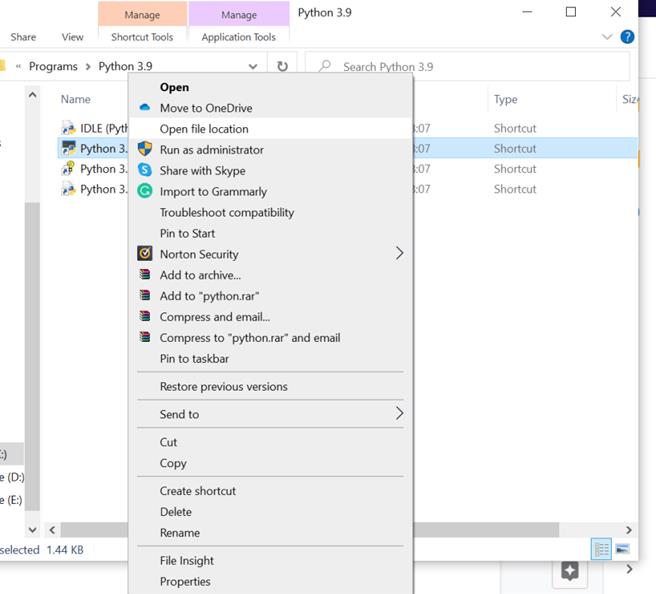Viewport: 656px width, 594px height.
Task: Select Move to OneDrive
Action: coord(206,108)
